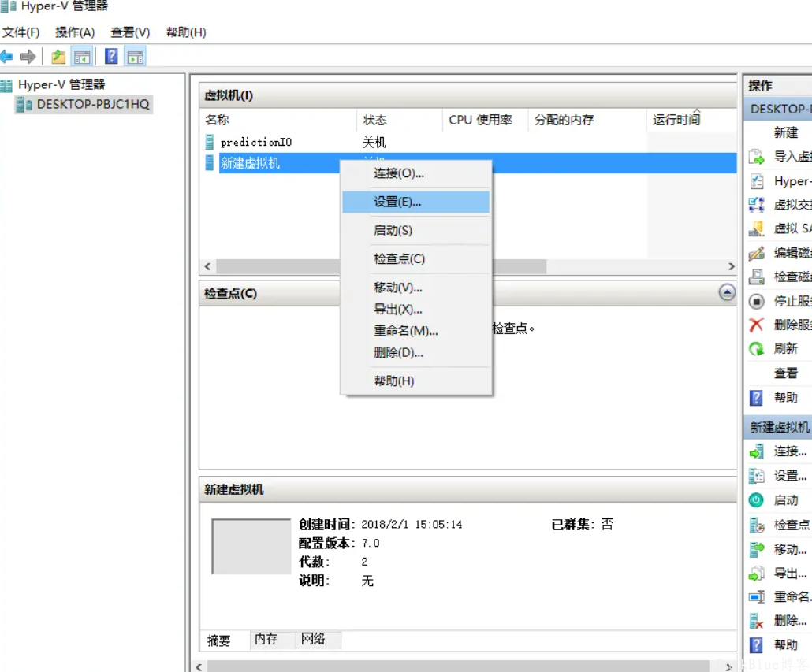Sort by the CPU 使用率 column header
Screen dimensions: 812x672
pyautogui.click(x=485, y=120)
